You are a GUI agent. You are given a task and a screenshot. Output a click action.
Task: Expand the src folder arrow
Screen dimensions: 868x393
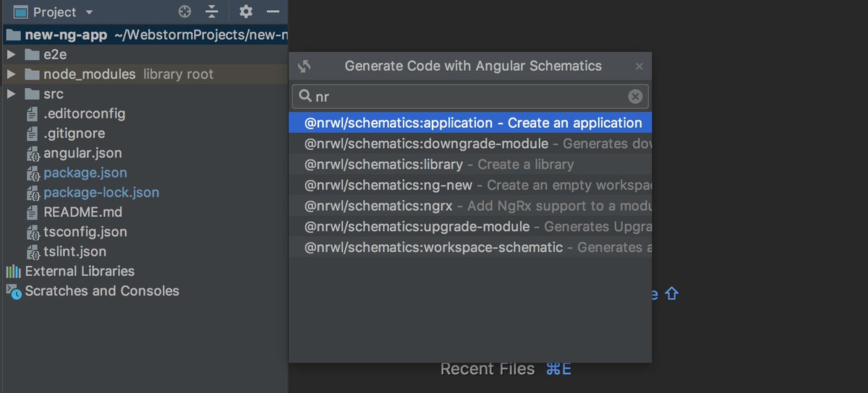coord(11,94)
